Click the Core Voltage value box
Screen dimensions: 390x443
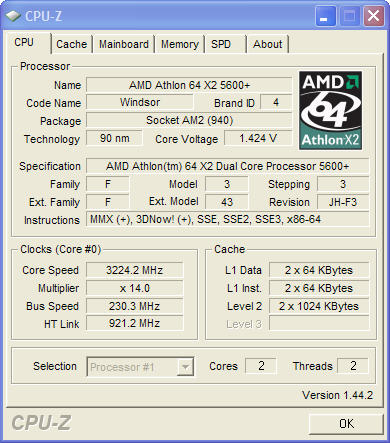tap(258, 138)
